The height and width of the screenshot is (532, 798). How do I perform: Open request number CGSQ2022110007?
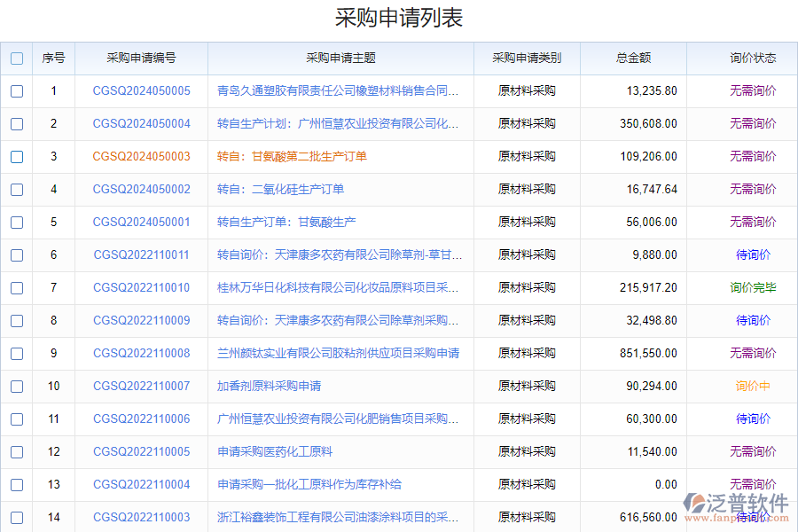coord(141,387)
